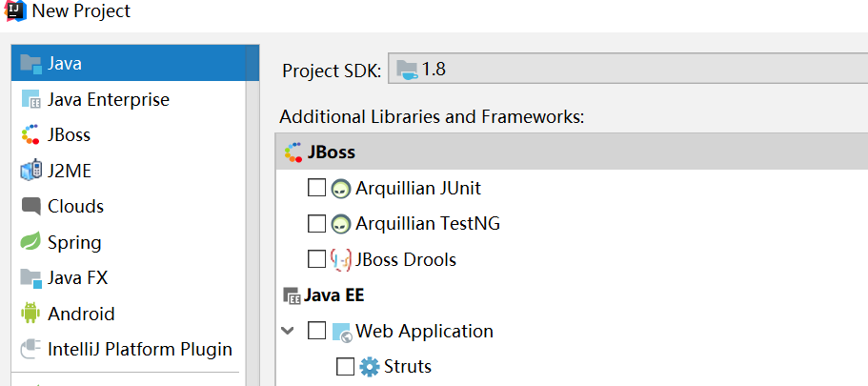This screenshot has width=868, height=386.
Task: Click the SDK folder icon beside 1.8
Action: tap(408, 70)
